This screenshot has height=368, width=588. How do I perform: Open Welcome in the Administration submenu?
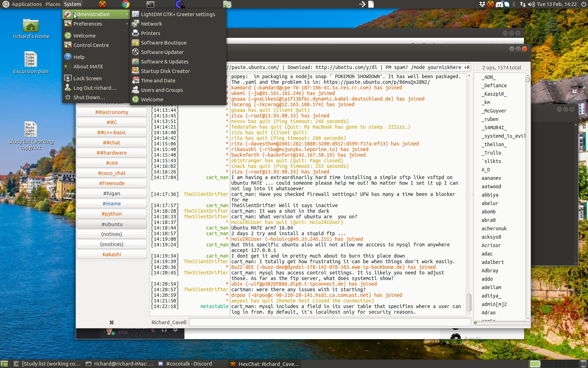point(178,100)
